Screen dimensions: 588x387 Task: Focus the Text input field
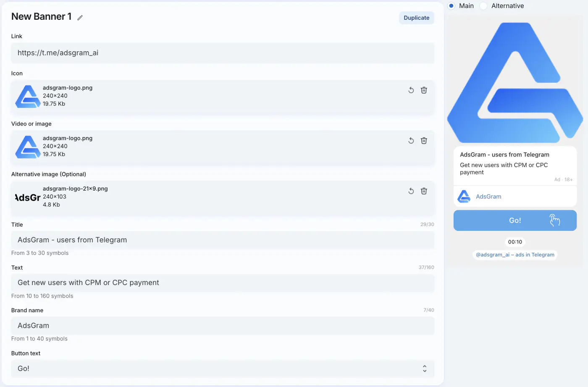pyautogui.click(x=223, y=283)
